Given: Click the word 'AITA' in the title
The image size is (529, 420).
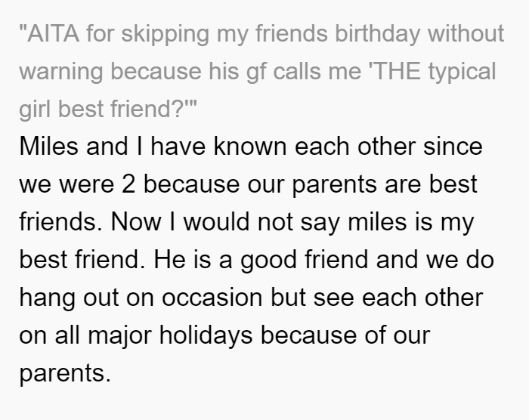Looking at the screenshot, I should coord(54,34).
